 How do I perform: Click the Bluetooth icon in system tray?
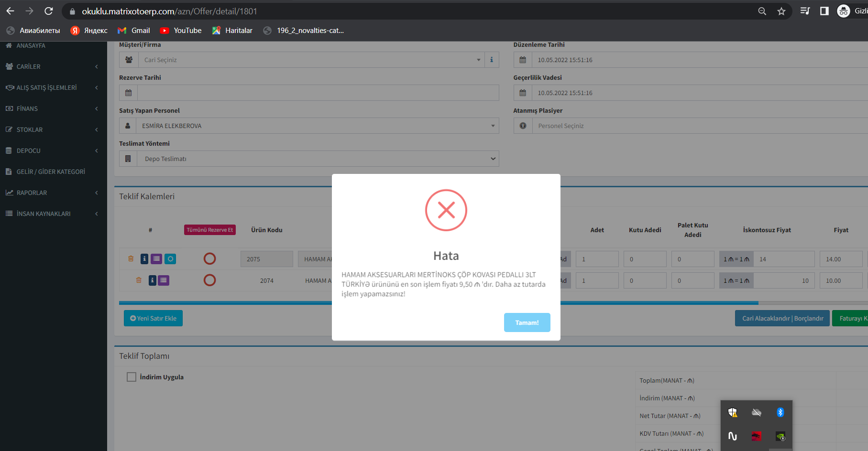780,412
